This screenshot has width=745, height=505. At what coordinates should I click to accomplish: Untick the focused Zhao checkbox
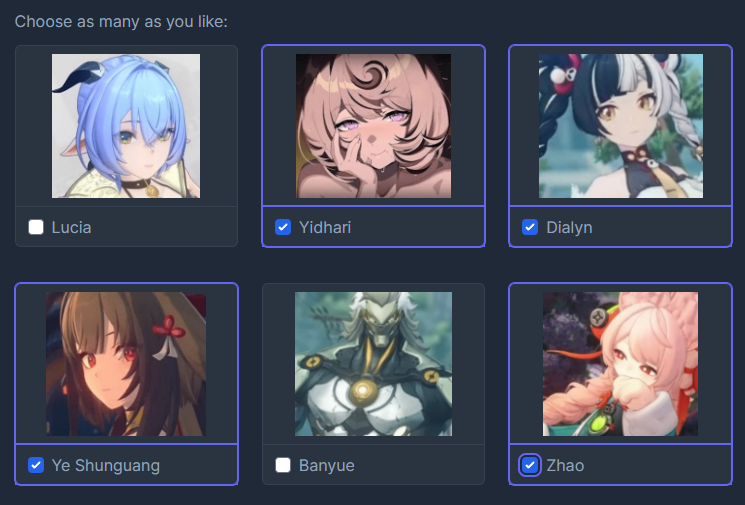click(530, 465)
